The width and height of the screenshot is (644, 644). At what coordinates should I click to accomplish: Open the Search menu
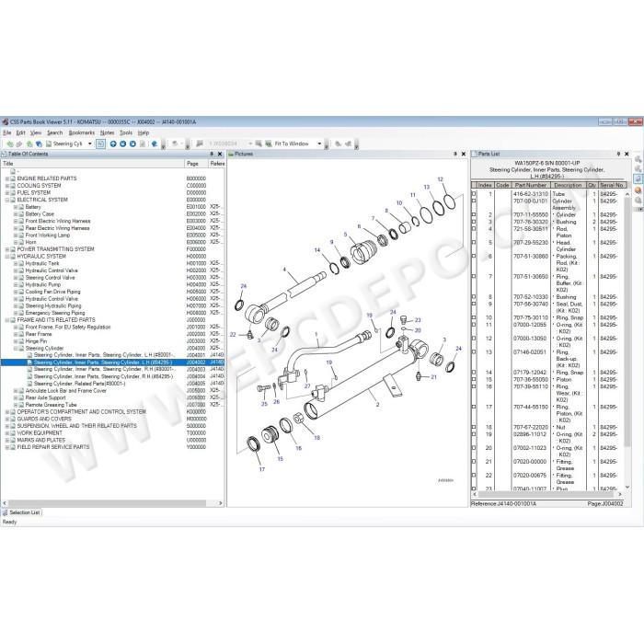[54, 132]
